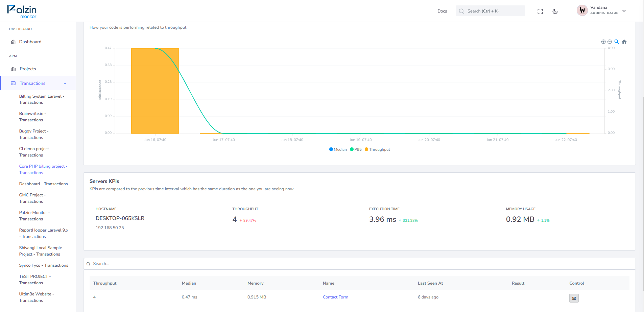Open the Contact Form transaction link
The width and height of the screenshot is (644, 312).
pyautogui.click(x=335, y=297)
